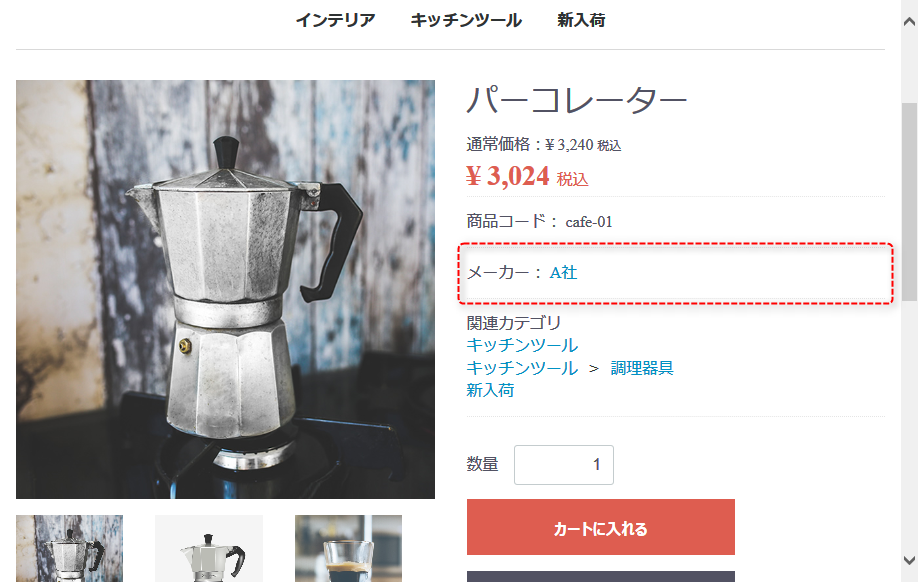Click the scrollbar up arrow
The height and width of the screenshot is (582, 918).
click(909, 22)
